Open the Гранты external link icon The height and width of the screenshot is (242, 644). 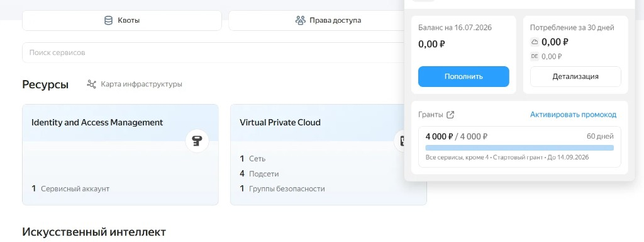[x=450, y=115]
